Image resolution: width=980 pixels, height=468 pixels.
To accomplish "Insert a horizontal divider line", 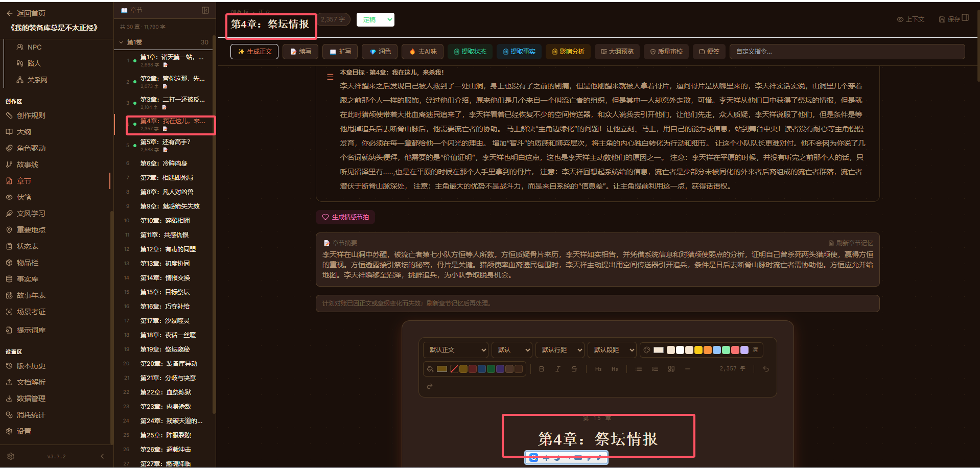I will [688, 369].
